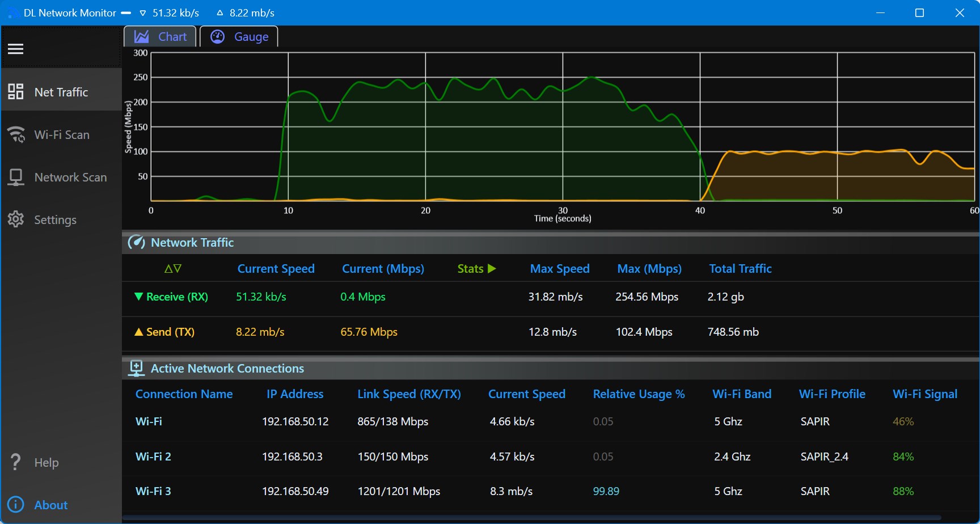Screen dimensions: 980x524
Task: Click the horizontal scrollbar at the bottom
Action: pyautogui.click(x=533, y=517)
